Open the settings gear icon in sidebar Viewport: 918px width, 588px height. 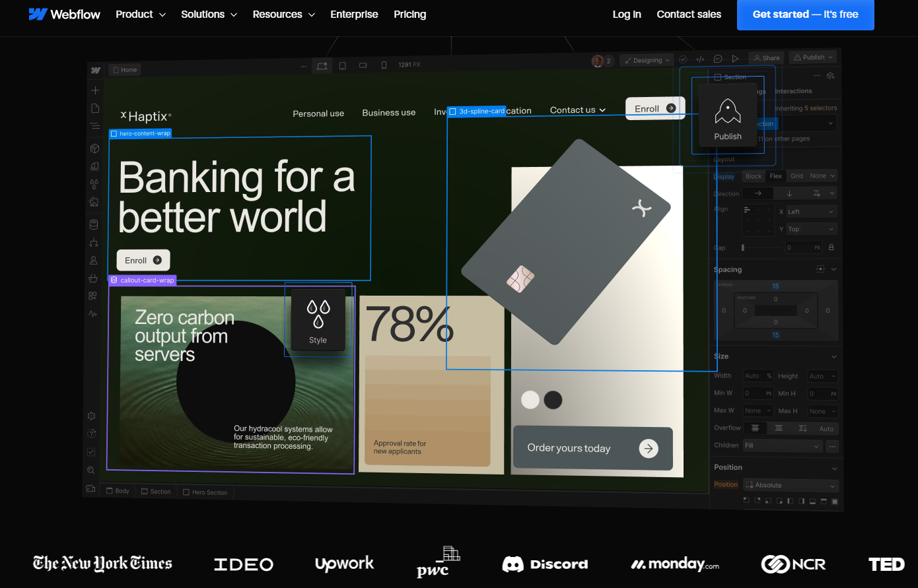[92, 416]
